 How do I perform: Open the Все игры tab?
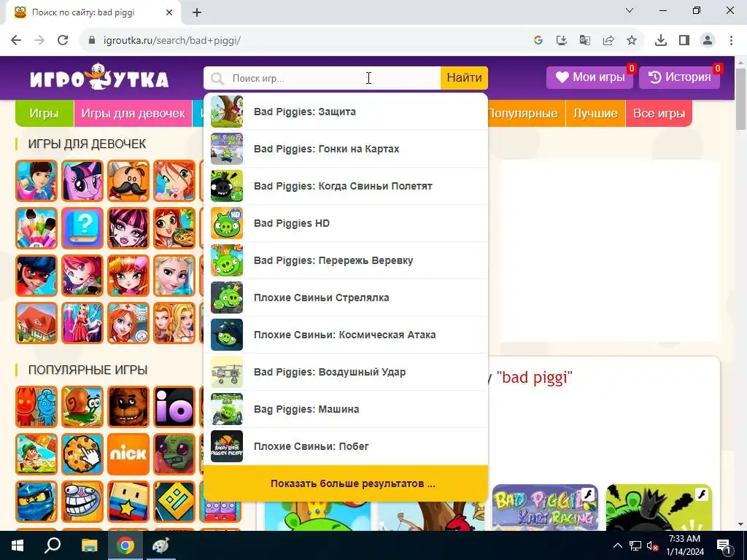659,113
